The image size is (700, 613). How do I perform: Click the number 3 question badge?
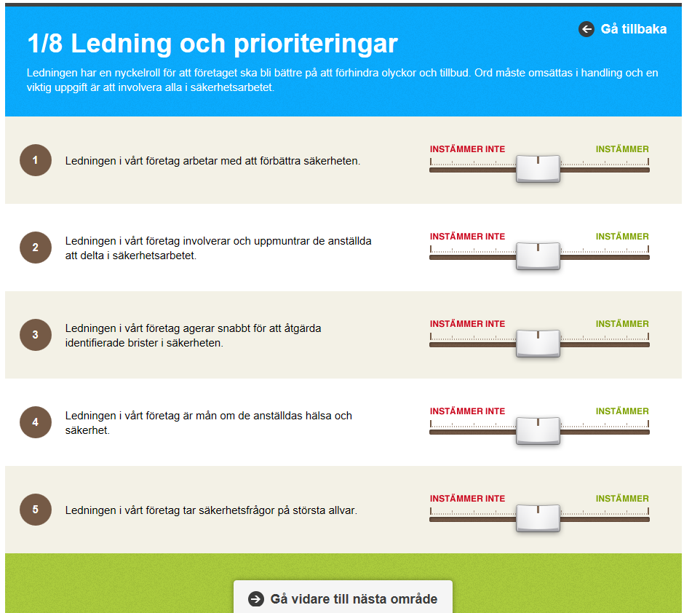35,335
